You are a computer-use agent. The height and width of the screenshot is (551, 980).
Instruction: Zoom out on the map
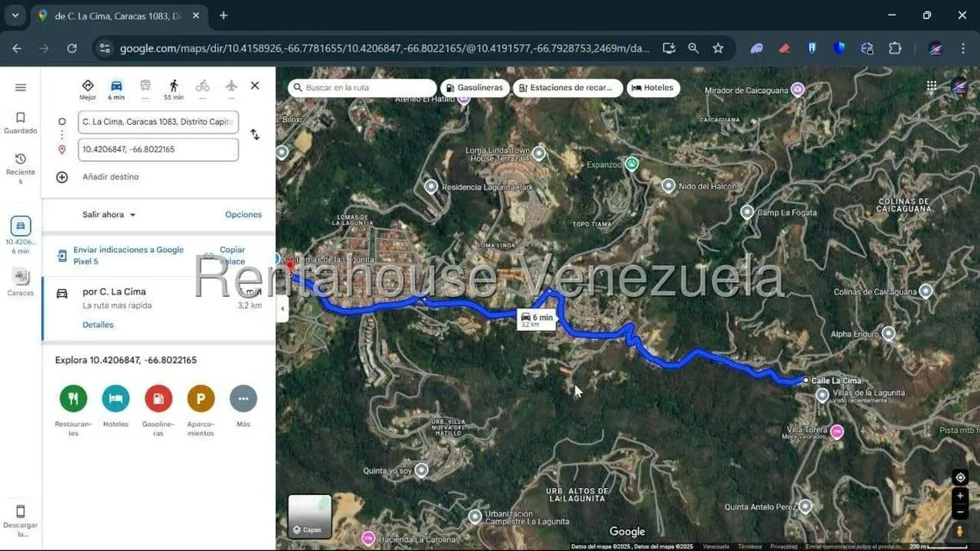pyautogui.click(x=960, y=511)
